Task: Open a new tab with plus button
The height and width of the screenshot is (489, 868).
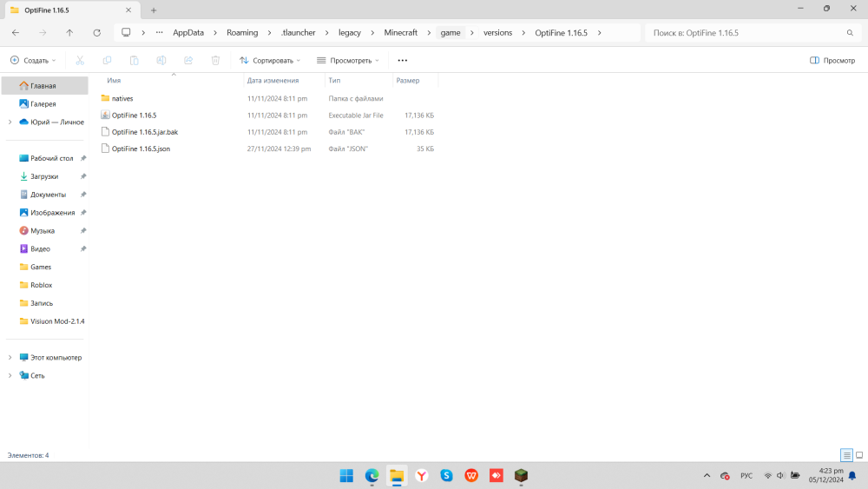Action: [154, 10]
